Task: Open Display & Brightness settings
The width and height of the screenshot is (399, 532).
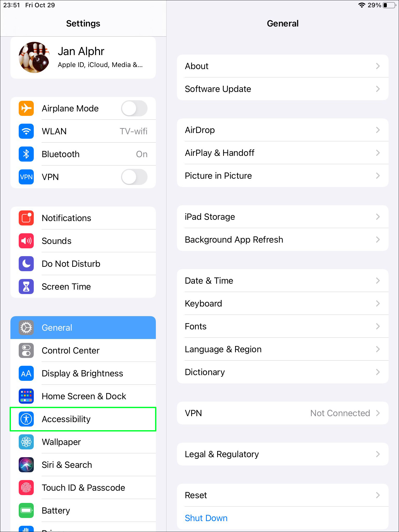Action: (x=83, y=373)
